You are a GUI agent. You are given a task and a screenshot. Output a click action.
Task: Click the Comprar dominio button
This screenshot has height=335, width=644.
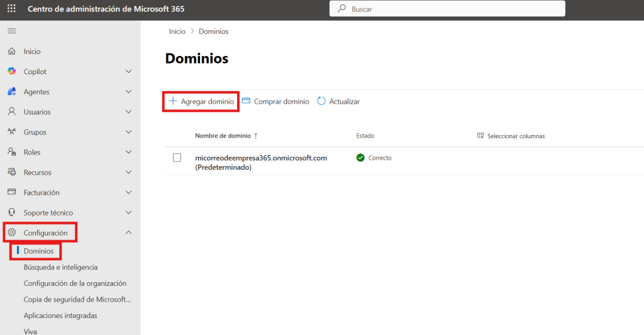click(275, 101)
